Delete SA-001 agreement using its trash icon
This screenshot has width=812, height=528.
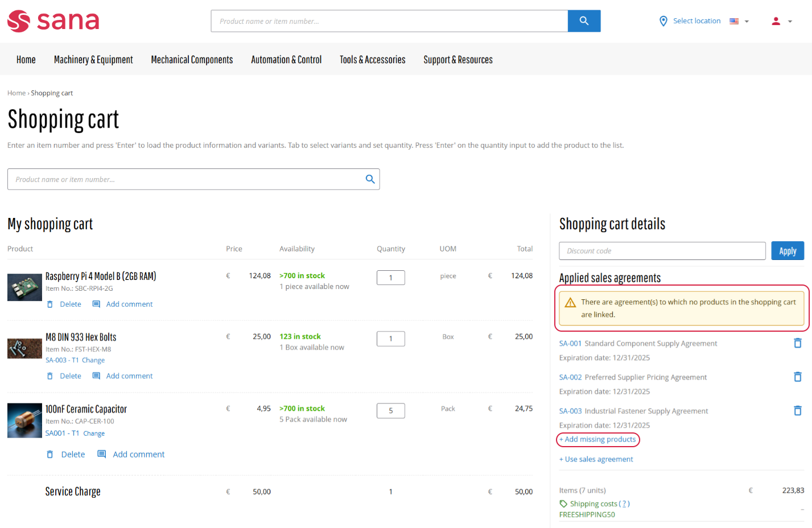(x=797, y=343)
